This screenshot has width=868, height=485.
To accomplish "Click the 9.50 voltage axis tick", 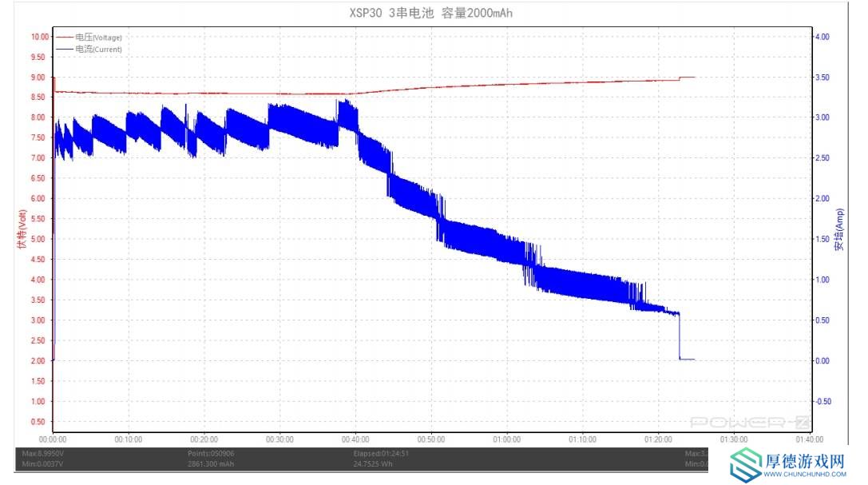I will coord(38,57).
